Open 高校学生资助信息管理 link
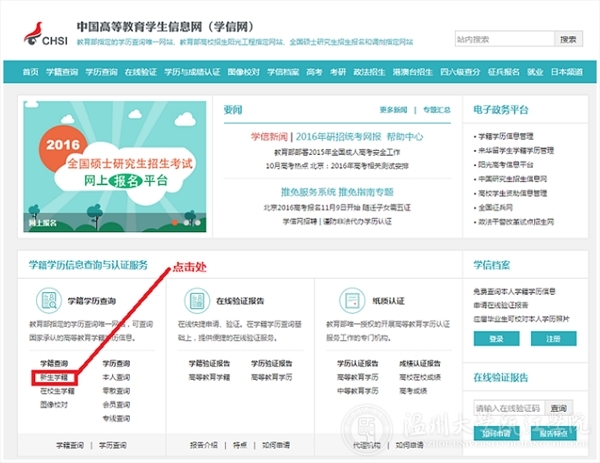Image resolution: width=600 pixels, height=463 pixels. 512,193
